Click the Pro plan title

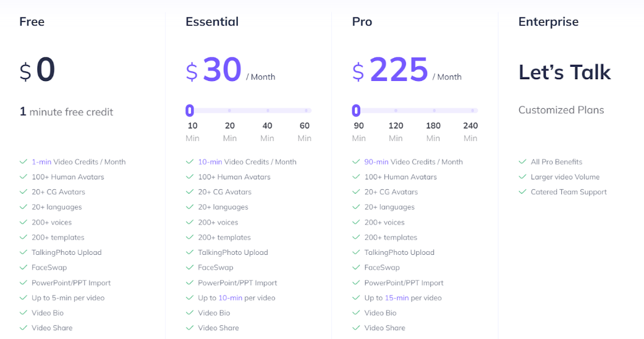click(x=362, y=22)
